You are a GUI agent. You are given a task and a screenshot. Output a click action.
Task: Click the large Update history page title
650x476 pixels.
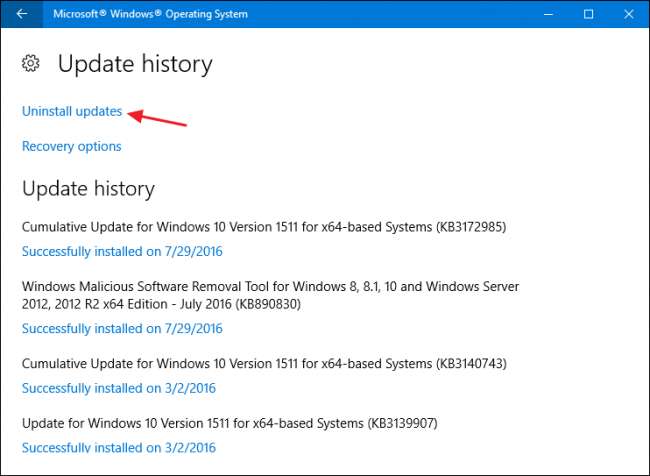click(135, 64)
